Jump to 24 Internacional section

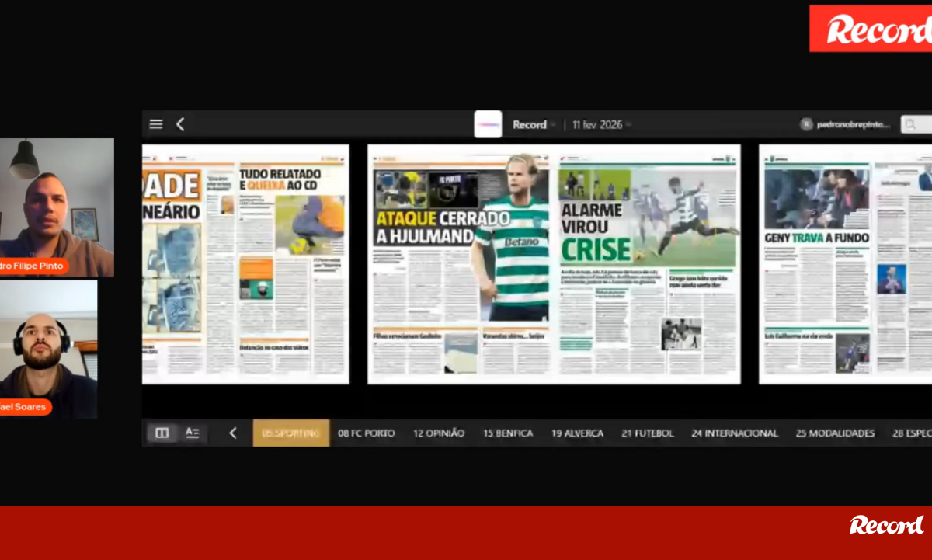pyautogui.click(x=734, y=433)
